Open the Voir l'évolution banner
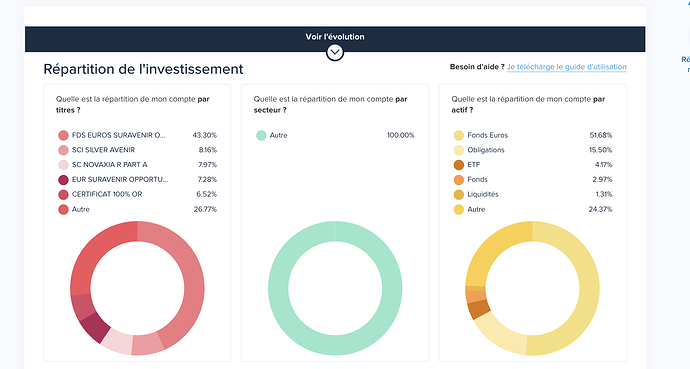 335,39
